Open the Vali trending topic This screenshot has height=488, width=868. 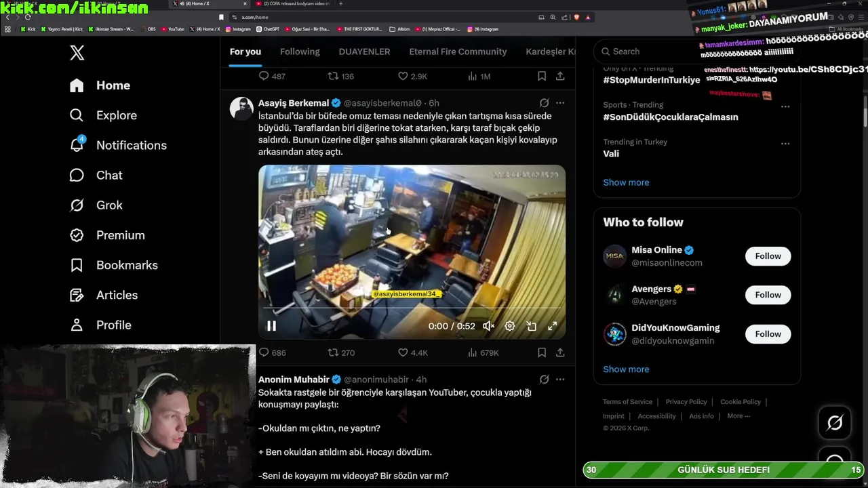coord(611,154)
